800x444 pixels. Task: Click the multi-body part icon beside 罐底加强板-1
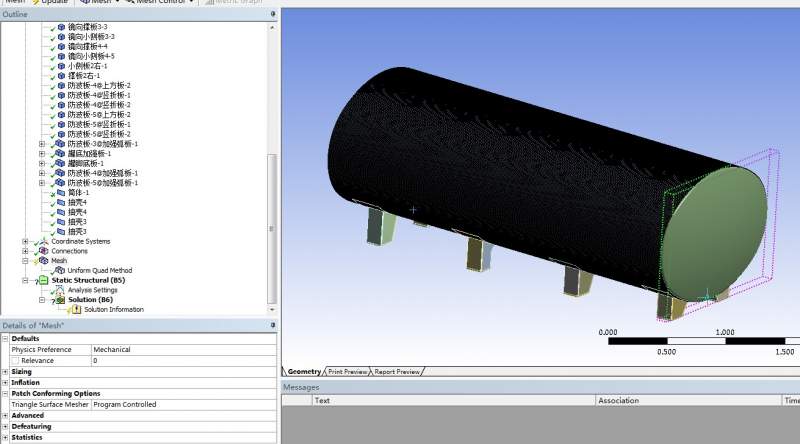click(60, 153)
